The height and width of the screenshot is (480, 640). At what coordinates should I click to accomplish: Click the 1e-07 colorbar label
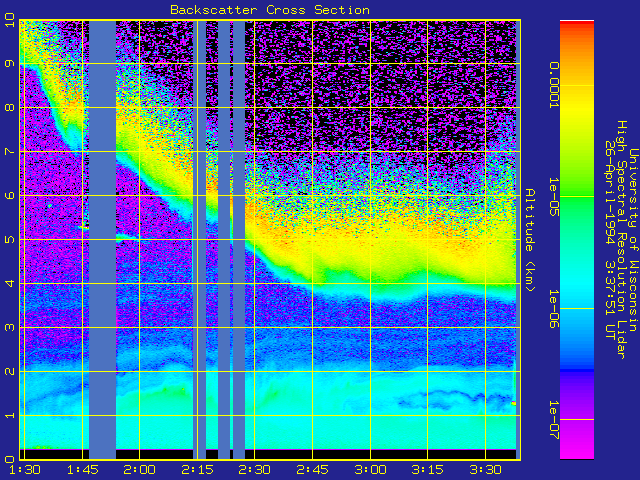tap(553, 420)
